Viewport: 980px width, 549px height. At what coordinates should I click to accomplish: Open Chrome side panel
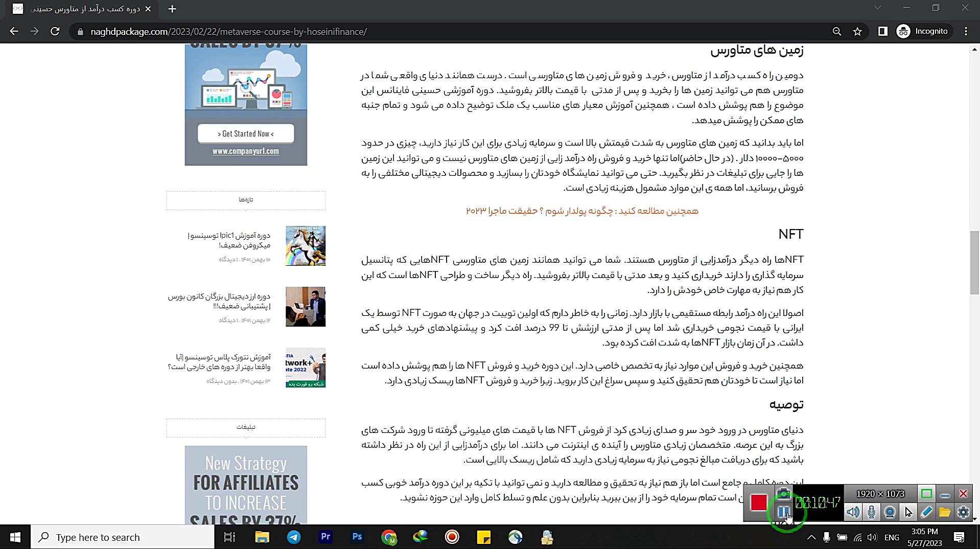[882, 32]
